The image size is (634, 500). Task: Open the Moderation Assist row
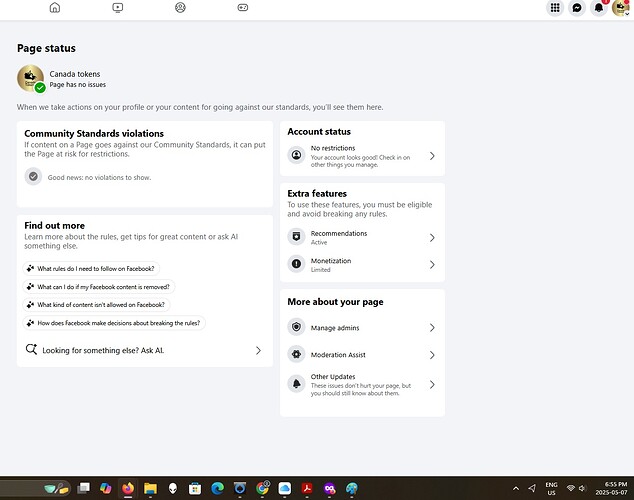[x=362, y=354]
